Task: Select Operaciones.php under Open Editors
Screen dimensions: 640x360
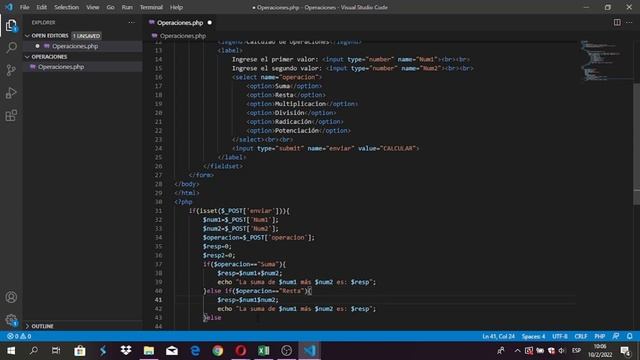Action: 75,46
